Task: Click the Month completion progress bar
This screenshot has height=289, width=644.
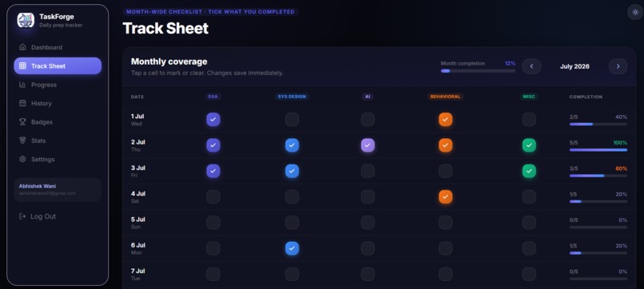Action: pos(478,71)
